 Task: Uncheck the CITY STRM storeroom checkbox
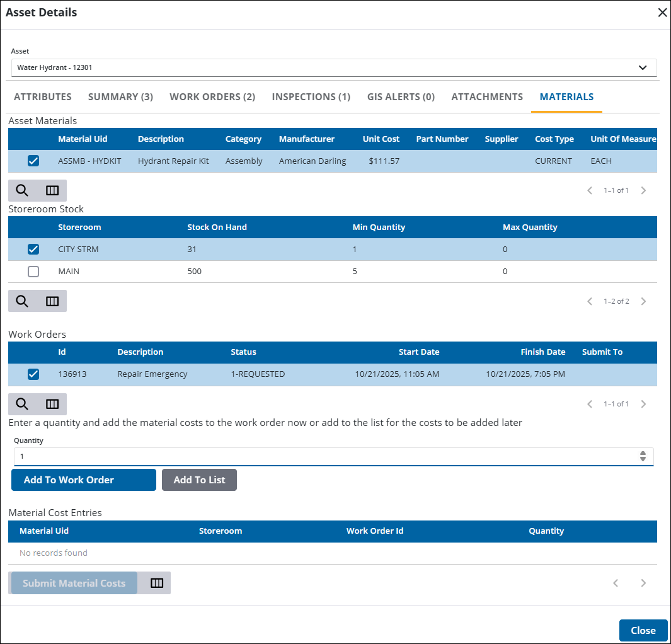click(x=33, y=250)
